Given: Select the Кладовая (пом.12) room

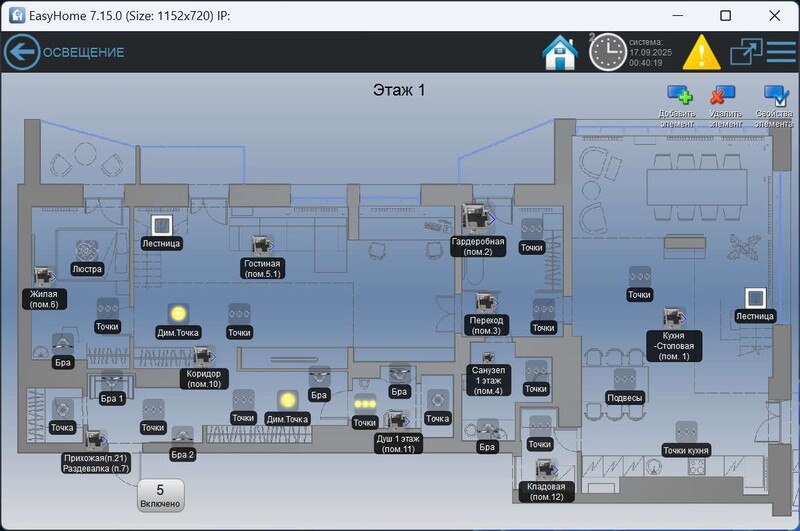Looking at the screenshot, I should point(545,468).
